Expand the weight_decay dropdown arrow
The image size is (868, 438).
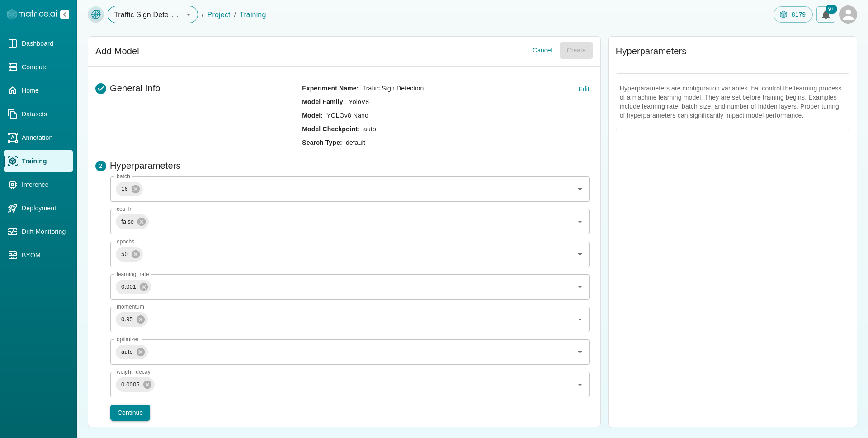[x=580, y=385]
